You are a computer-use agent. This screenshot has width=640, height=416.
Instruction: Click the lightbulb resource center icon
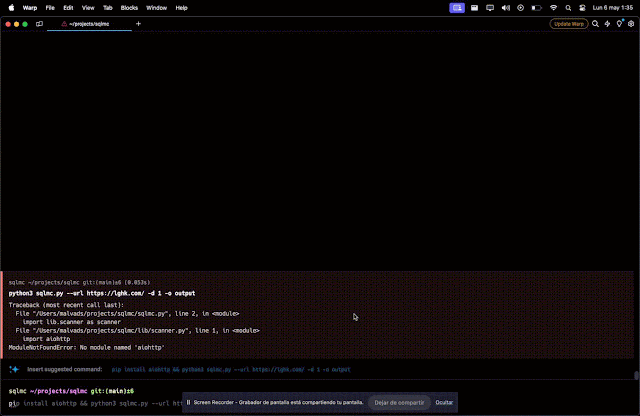(x=619, y=23)
